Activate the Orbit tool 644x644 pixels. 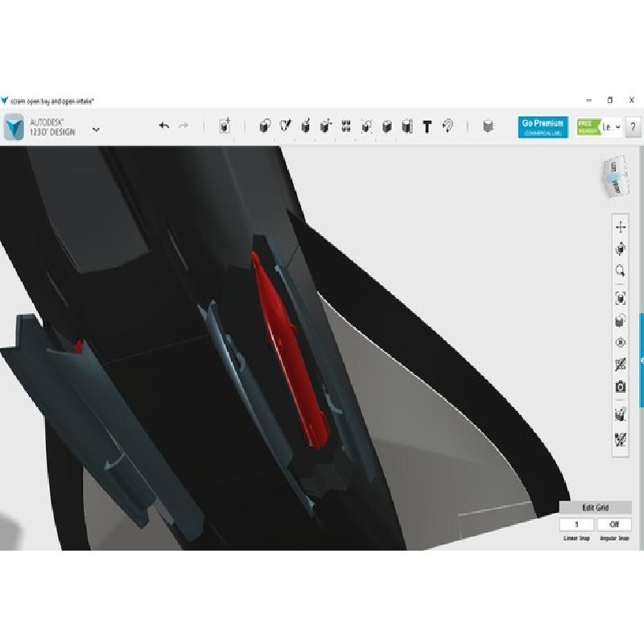click(x=621, y=250)
